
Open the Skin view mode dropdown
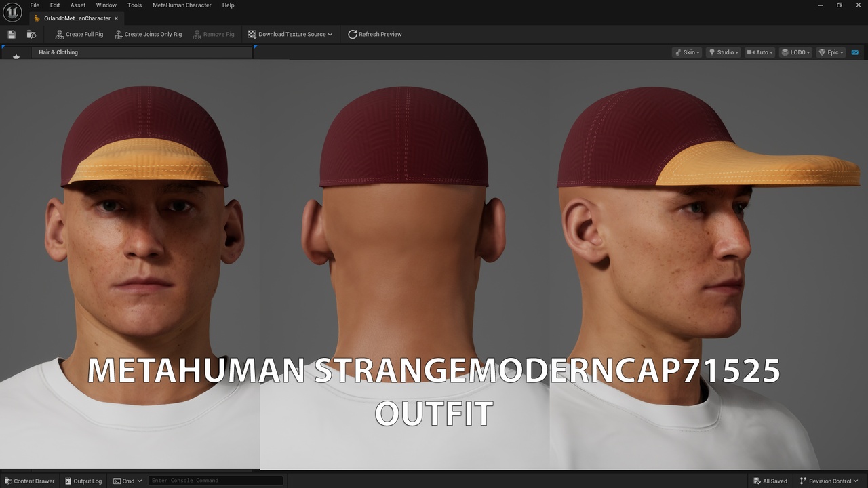(687, 52)
